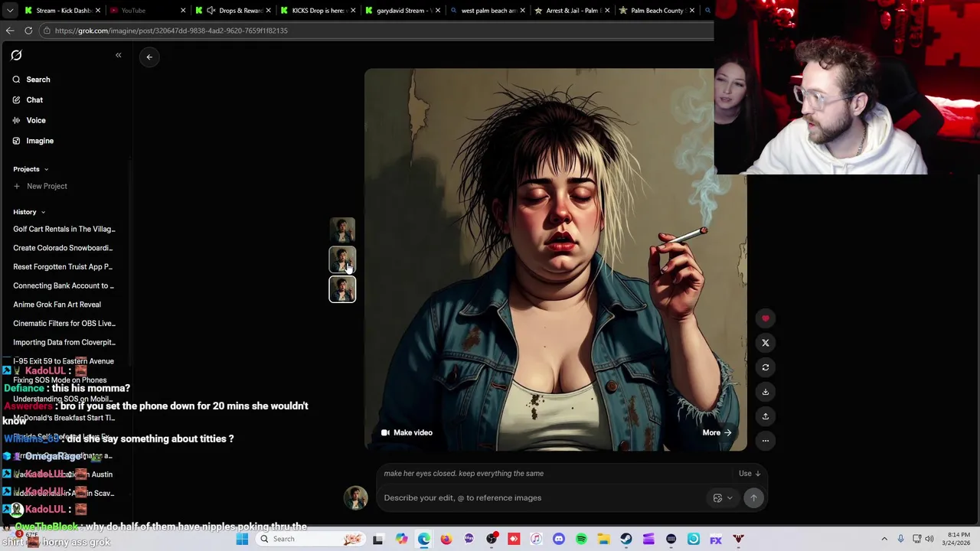
Task: Upload or share with the up-arrow icon
Action: (x=766, y=416)
